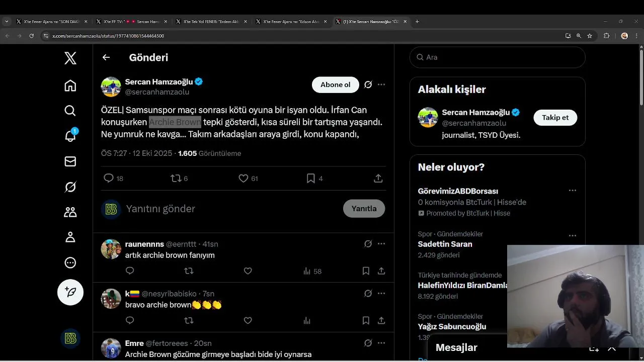This screenshot has height=362, width=644.
Task: Switch to Fener Ajans Edson Alvarez tab
Action: tap(291, 22)
